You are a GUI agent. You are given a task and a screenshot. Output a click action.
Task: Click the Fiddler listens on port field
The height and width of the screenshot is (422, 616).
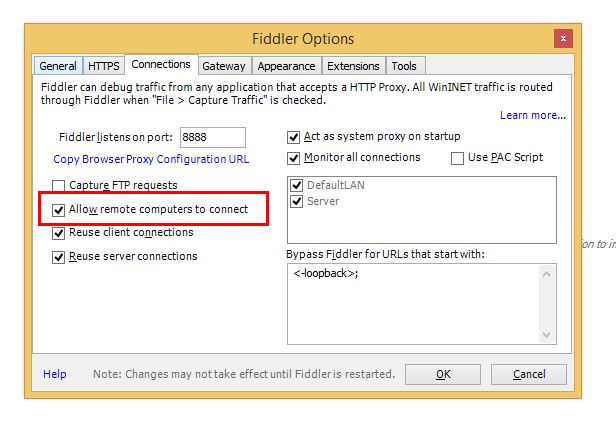212,137
